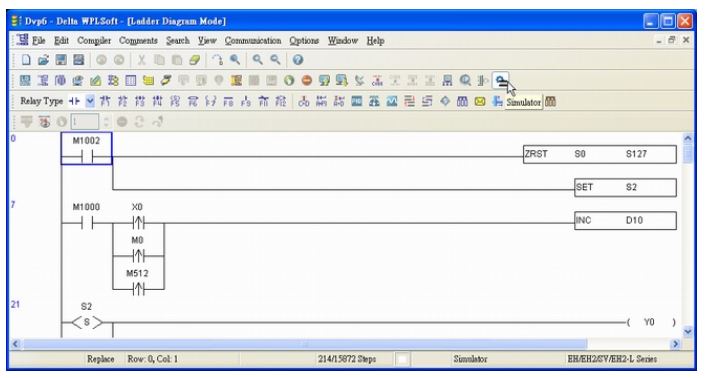Insert the F9 vertical line relay icon
Image resolution: width=715 pixels, height=378 pixels.
click(246, 101)
